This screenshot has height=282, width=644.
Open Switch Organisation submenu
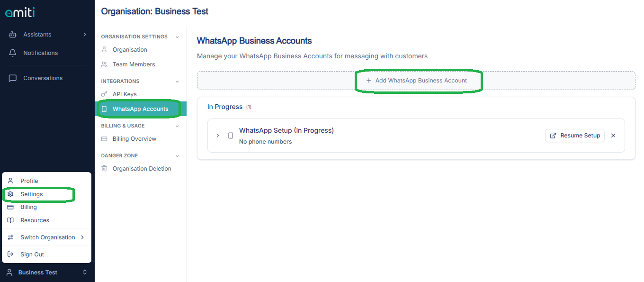(x=47, y=237)
